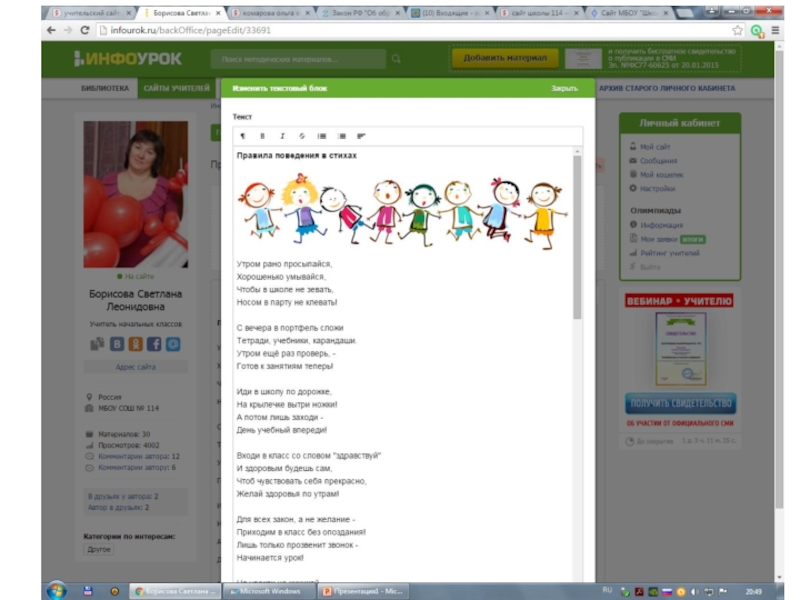Image resolution: width=800 pixels, height=600 pixels.
Task: Apply strikethrough formatting in editor toolbar
Action: tap(302, 135)
